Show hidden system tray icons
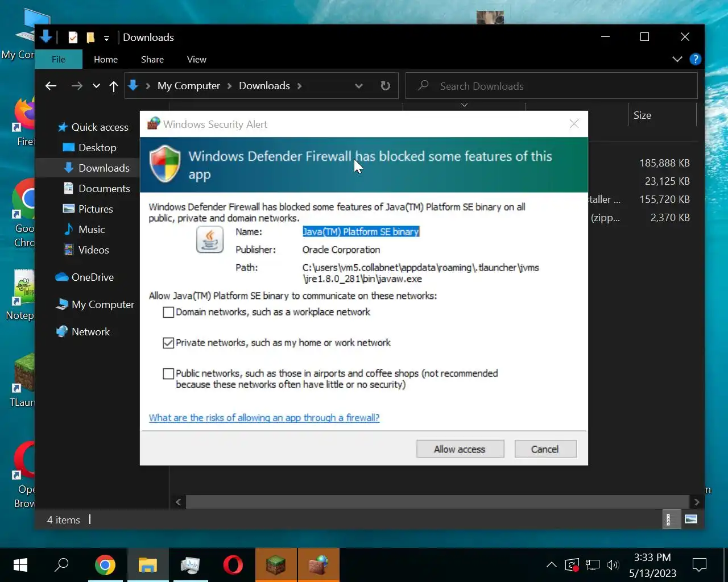Viewport: 728px width, 582px height. (551, 565)
